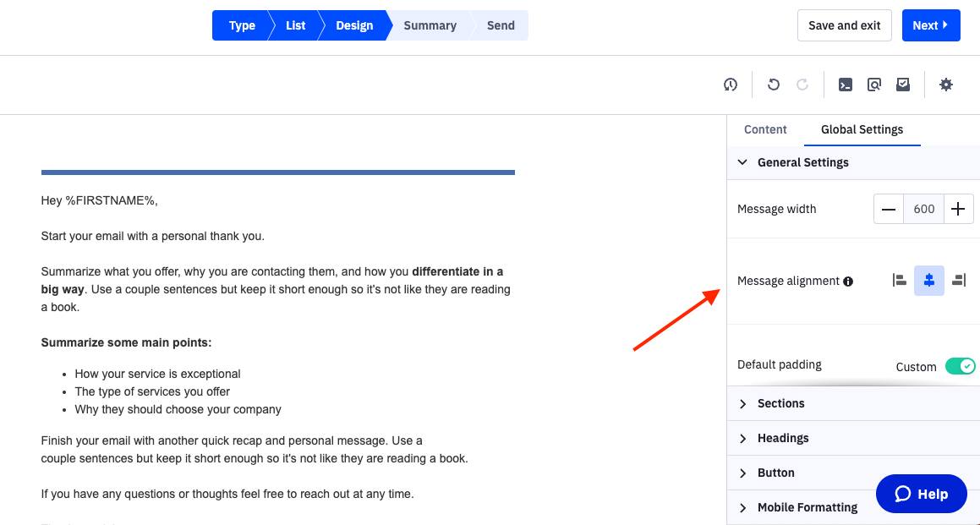Switch to the Content tab
The image size is (980, 525).
765,129
